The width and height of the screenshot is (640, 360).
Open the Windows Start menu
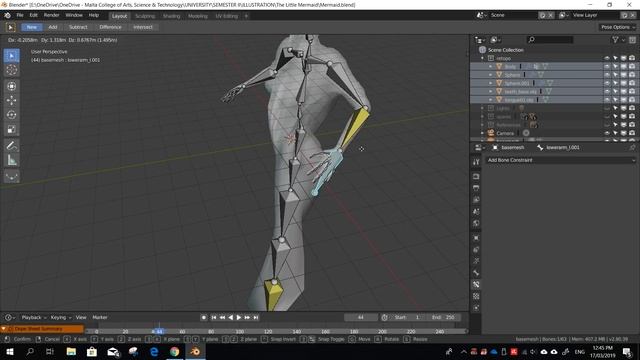(9, 351)
